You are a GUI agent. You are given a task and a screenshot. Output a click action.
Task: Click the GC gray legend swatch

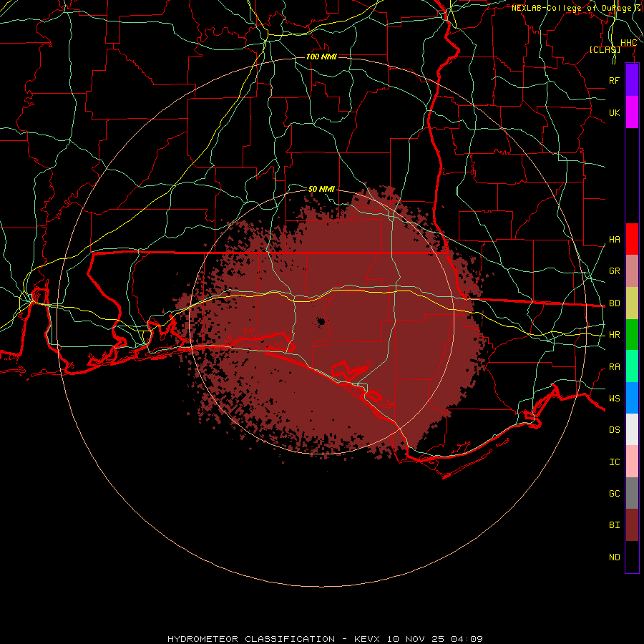(x=632, y=493)
